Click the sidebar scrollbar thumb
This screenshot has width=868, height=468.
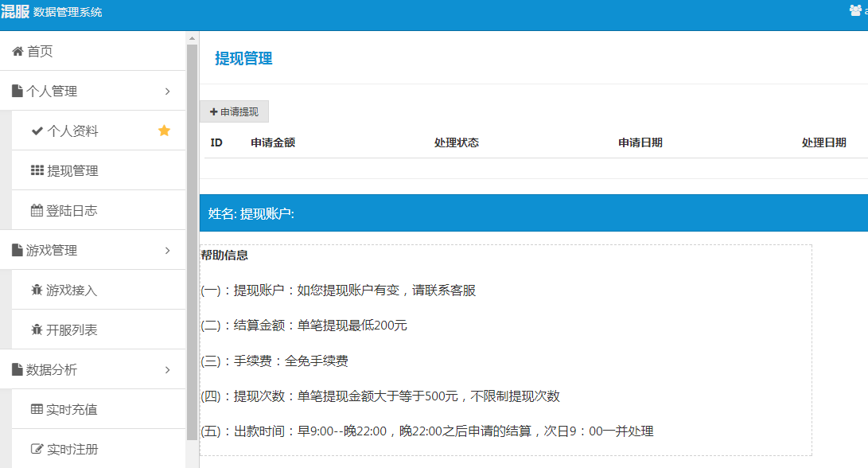click(x=192, y=242)
